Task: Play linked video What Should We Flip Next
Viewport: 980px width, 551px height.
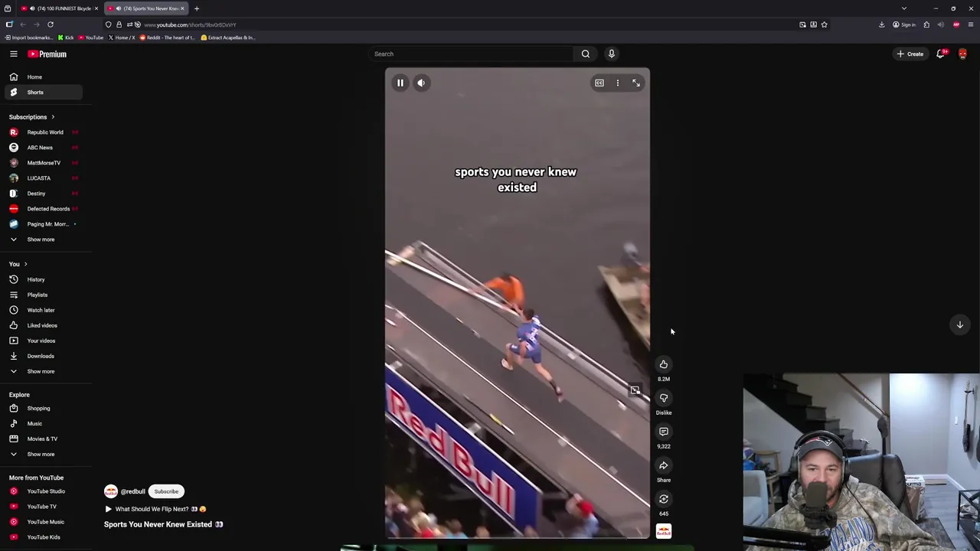Action: 156,509
